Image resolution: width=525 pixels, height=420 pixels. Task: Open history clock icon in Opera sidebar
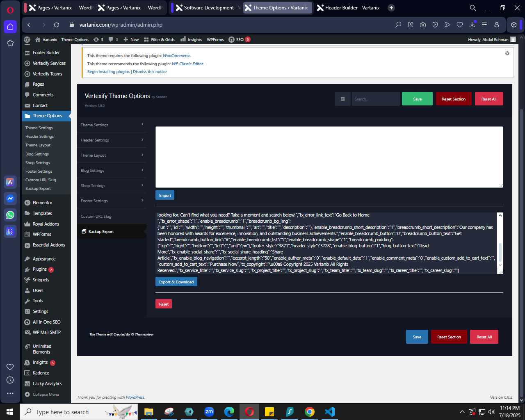(10, 380)
